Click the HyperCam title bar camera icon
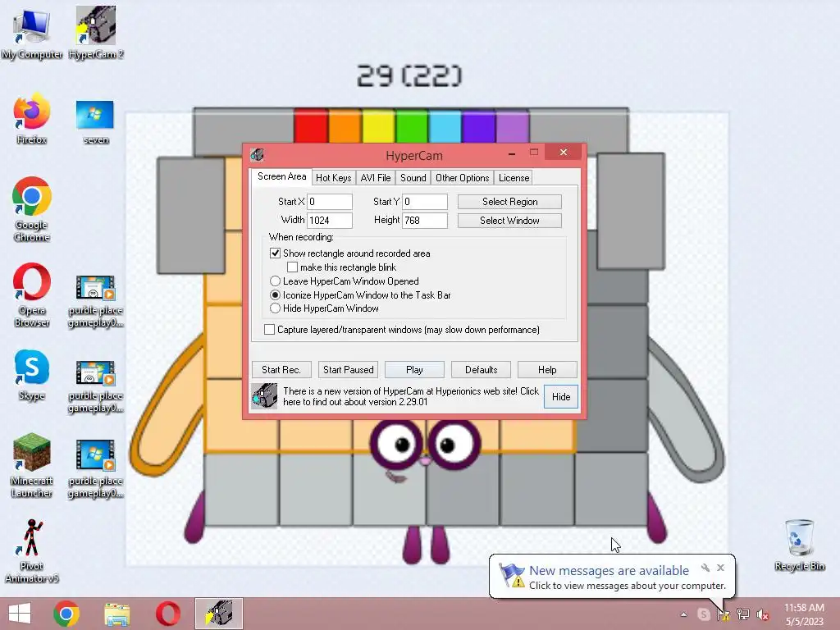Image resolution: width=840 pixels, height=630 pixels. tap(257, 155)
